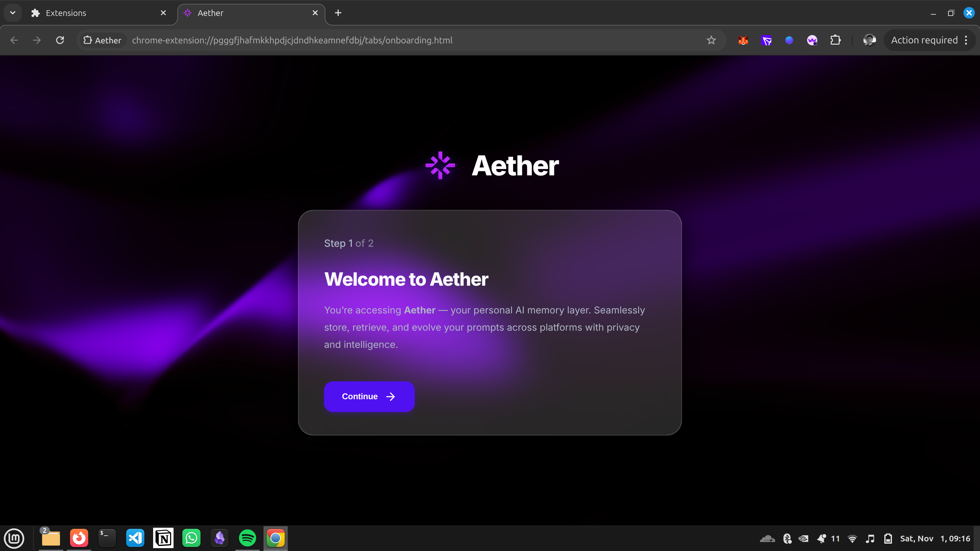Click the Aether site info chip
The width and height of the screenshot is (980, 551).
[x=102, y=40]
